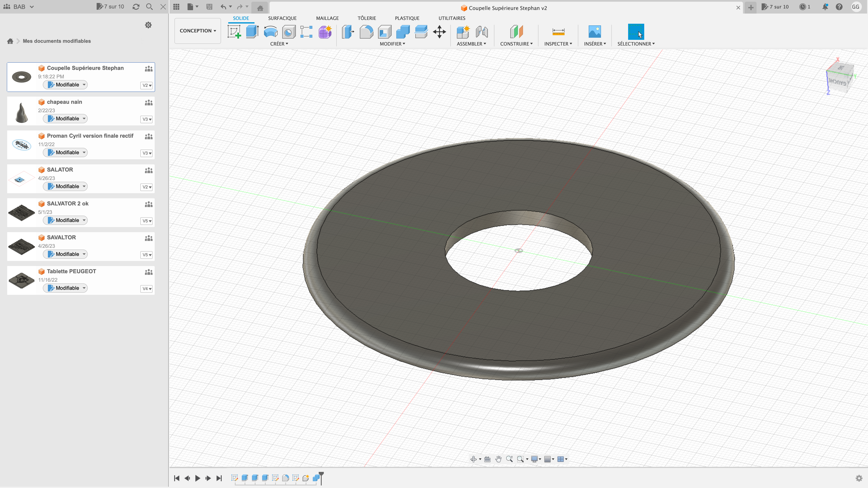
Task: Click the Zoom Window icon
Action: click(520, 459)
